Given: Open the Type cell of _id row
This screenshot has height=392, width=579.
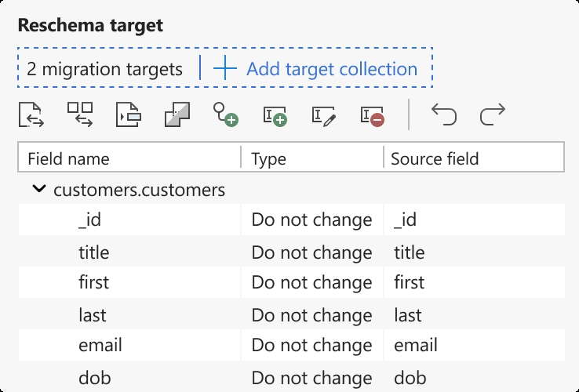Looking at the screenshot, I should [x=312, y=220].
